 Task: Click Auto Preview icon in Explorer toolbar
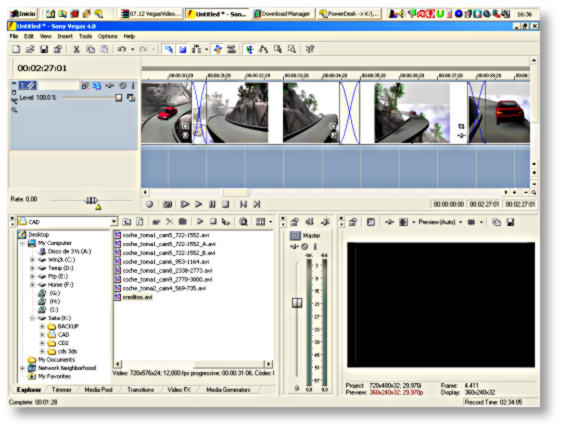[226, 222]
